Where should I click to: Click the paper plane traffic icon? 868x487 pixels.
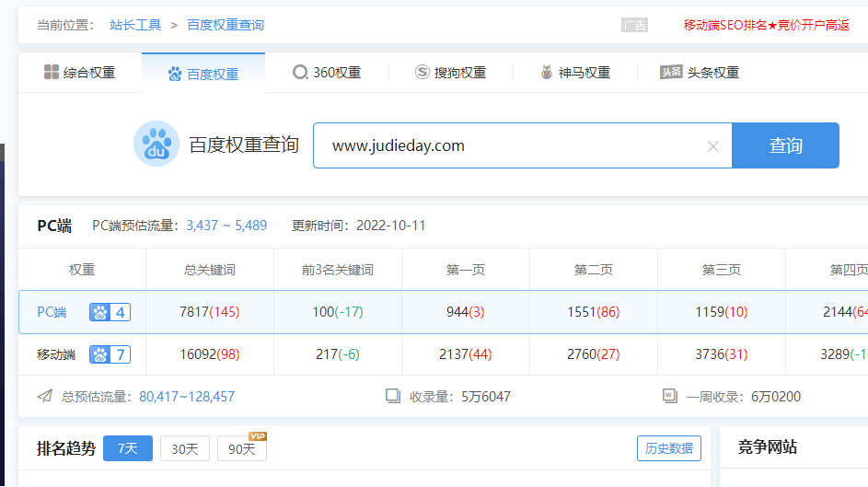coord(45,396)
